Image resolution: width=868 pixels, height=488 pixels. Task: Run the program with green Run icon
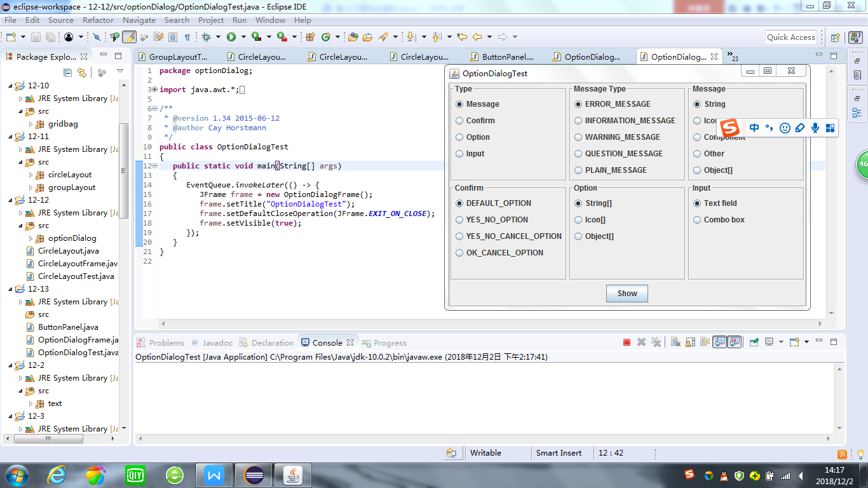231,37
